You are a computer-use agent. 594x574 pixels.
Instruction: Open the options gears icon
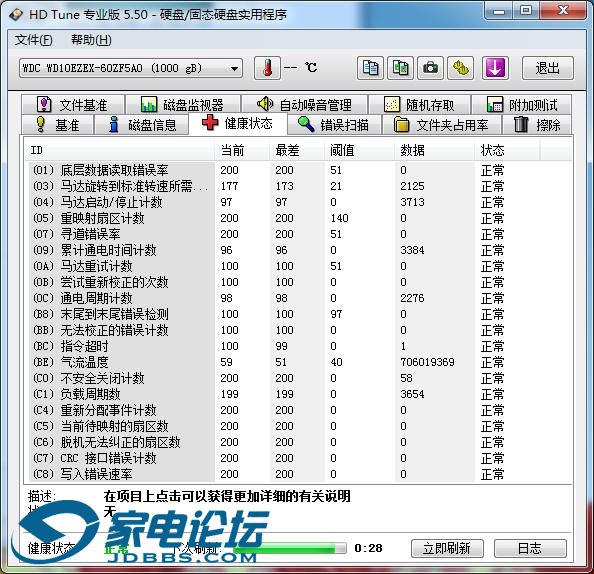[x=461, y=68]
